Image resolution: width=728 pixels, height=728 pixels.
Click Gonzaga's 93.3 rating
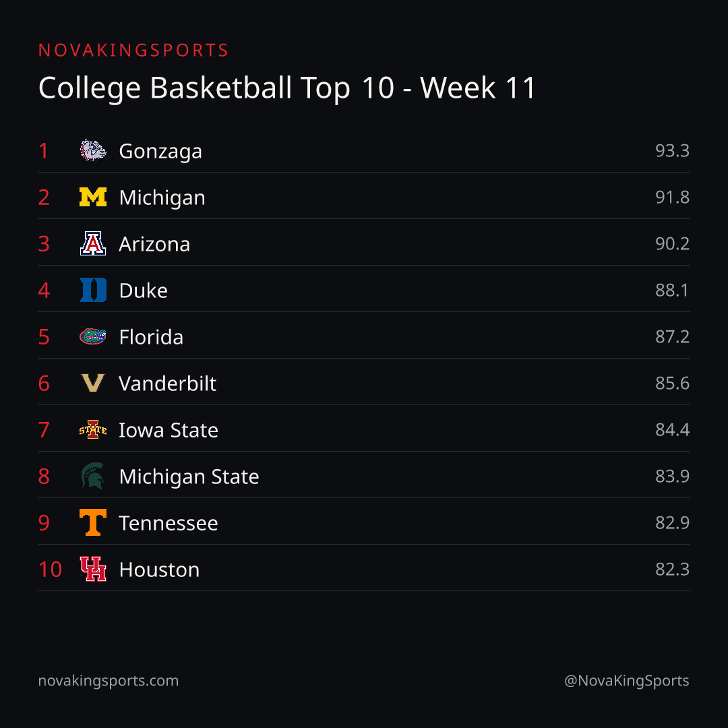point(672,150)
